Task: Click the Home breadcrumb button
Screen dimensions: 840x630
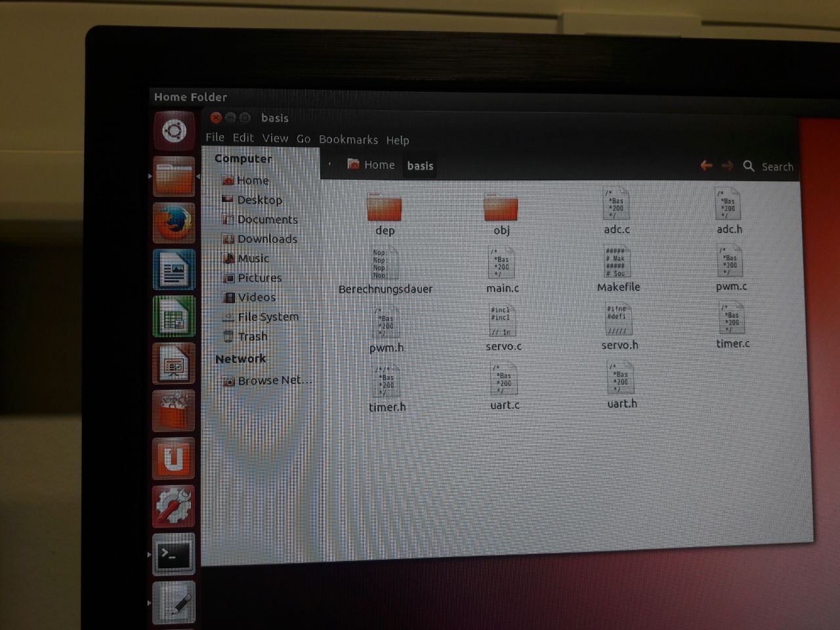Action: [x=371, y=165]
